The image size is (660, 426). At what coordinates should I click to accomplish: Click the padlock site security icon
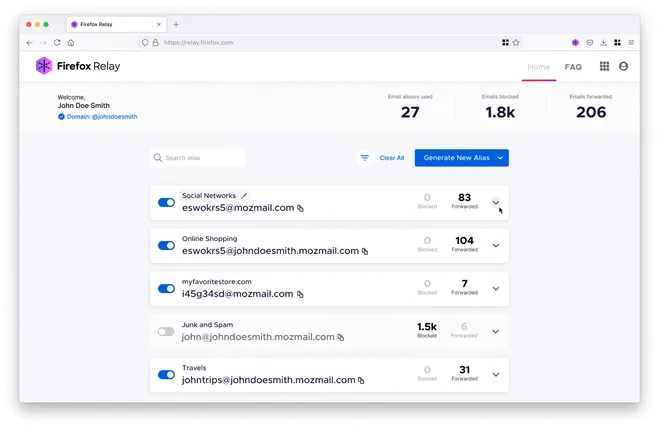point(155,43)
